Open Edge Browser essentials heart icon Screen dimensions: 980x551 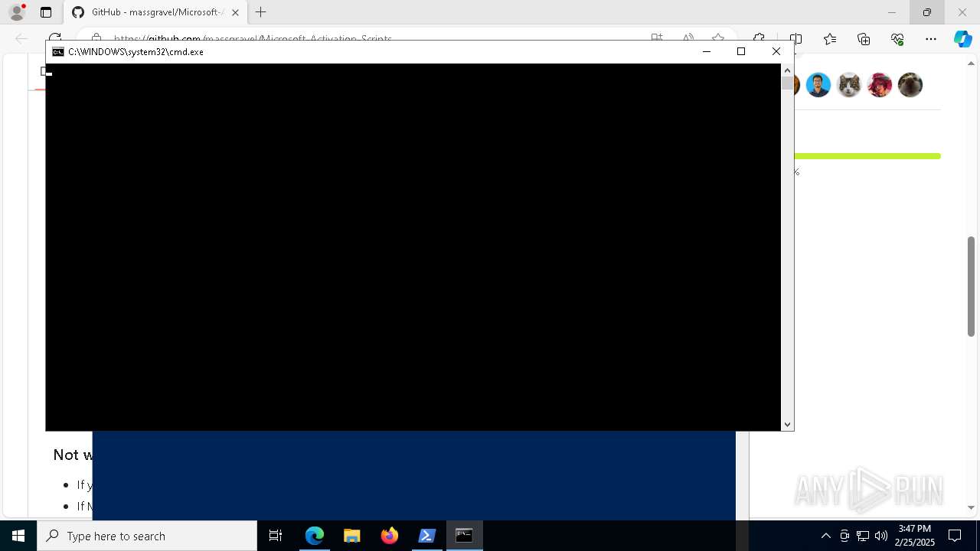(x=897, y=39)
